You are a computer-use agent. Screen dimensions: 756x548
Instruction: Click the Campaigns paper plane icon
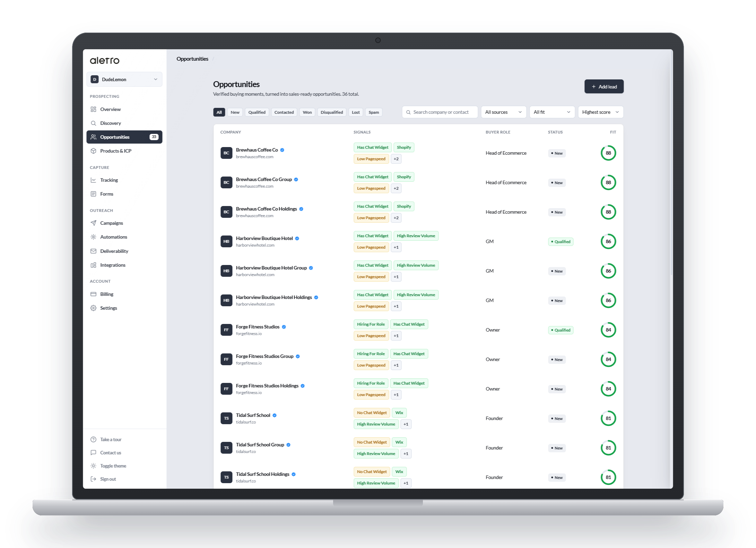tap(93, 223)
